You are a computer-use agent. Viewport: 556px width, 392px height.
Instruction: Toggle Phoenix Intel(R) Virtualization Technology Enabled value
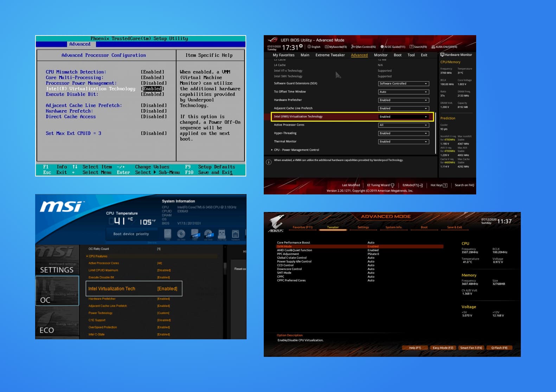point(152,89)
